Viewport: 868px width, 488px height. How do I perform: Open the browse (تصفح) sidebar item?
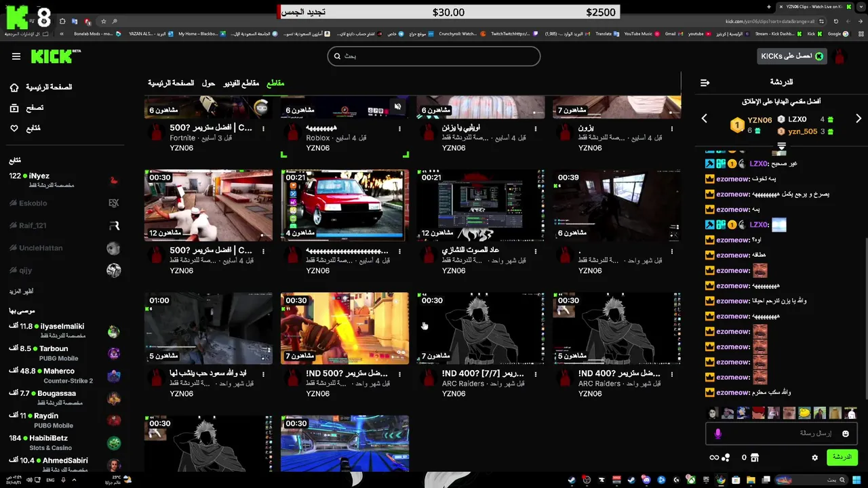point(26,108)
